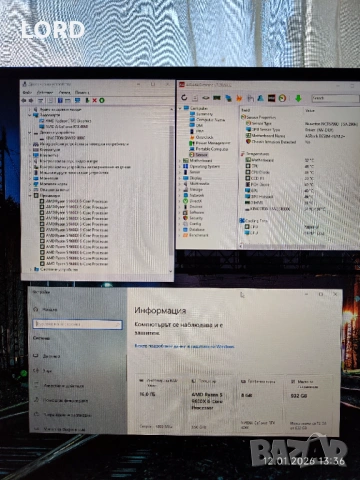Click the Forward arrow in Device Manager toolbar
Viewport: 360px width, 480px height.
[31, 100]
